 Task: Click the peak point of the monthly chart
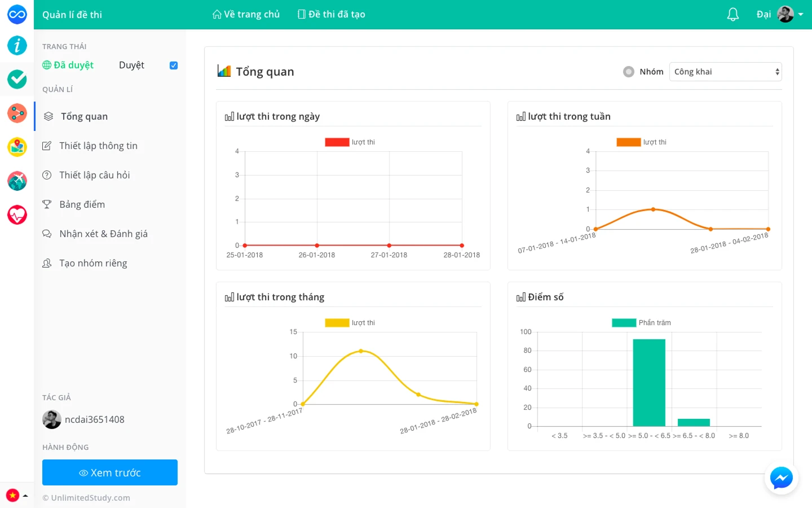tap(361, 351)
